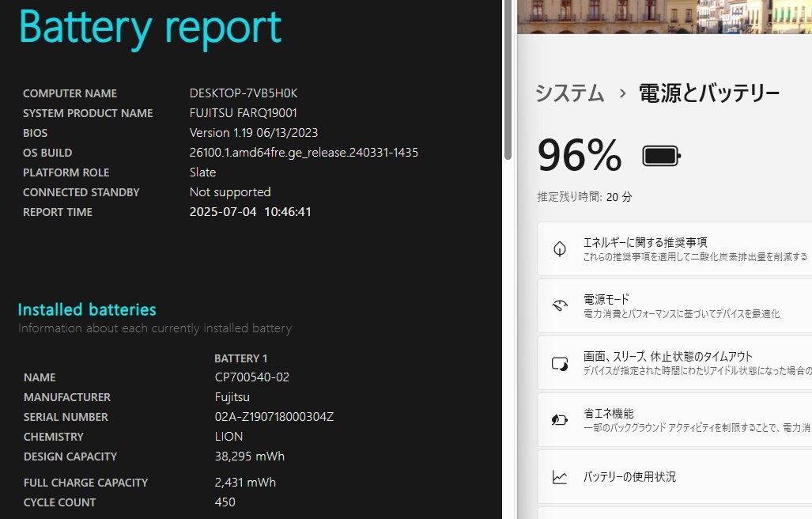
Task: Click the DESIGN CAPACITY label
Action: coord(70,456)
